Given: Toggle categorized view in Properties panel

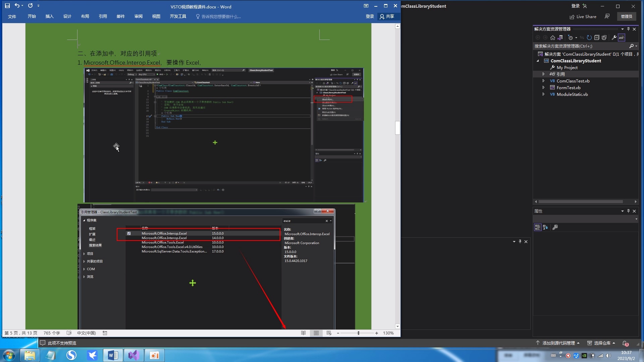Looking at the screenshot, I should (538, 227).
